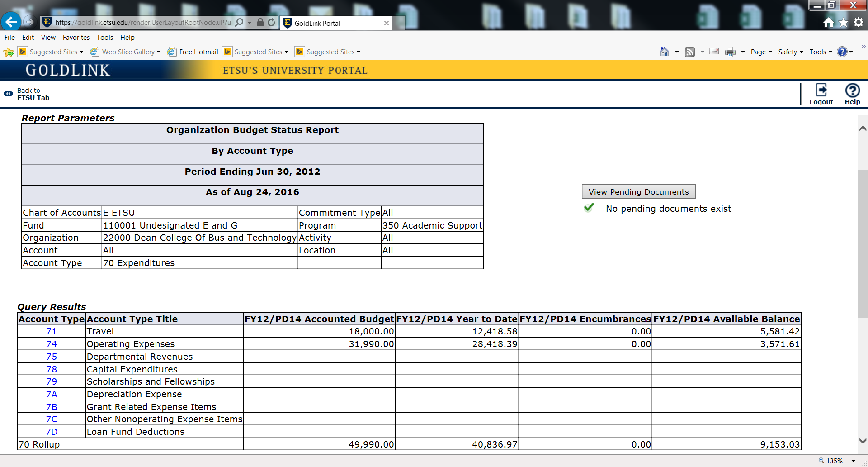The height and width of the screenshot is (467, 868).
Task: Open the search provider dropdown in address bar
Action: [250, 22]
